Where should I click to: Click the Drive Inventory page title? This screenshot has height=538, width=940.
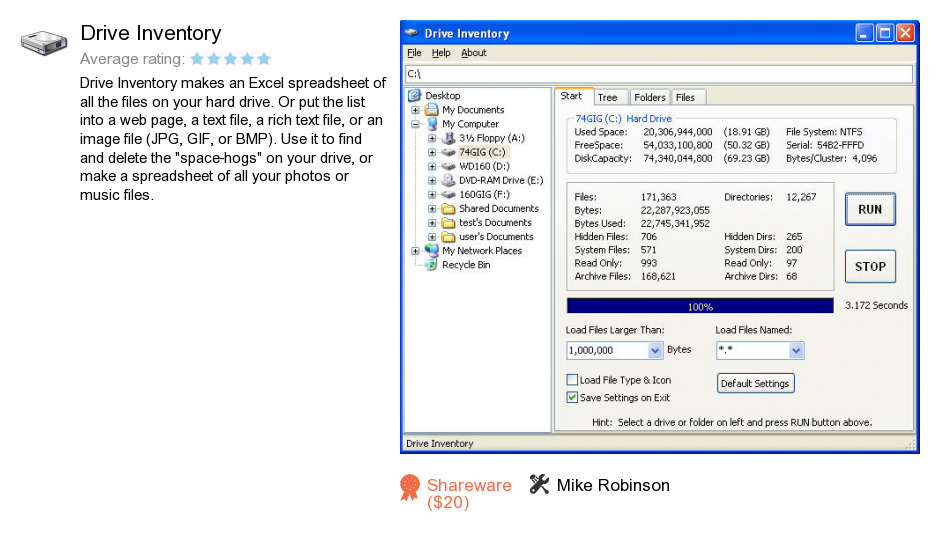click(x=151, y=33)
